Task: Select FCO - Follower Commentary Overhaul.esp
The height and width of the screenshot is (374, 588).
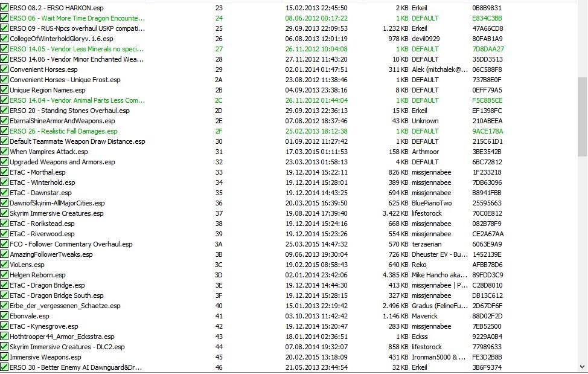Action: click(x=71, y=244)
